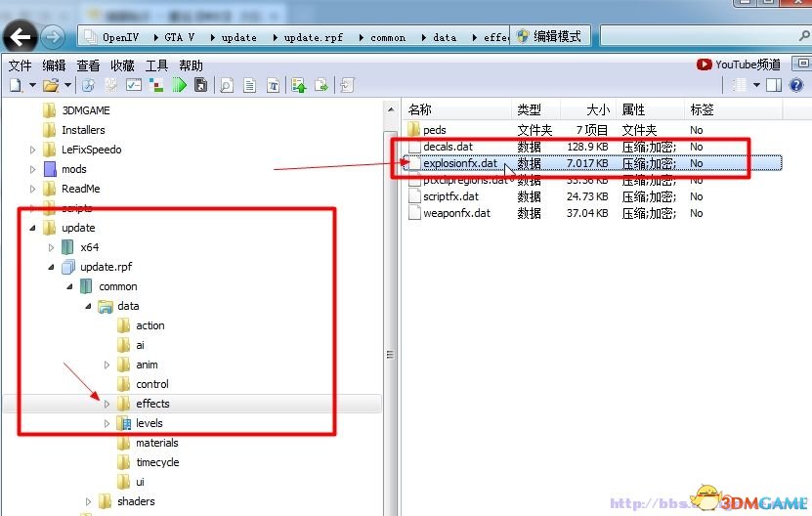Open the 查看 menu
The height and width of the screenshot is (516, 812).
(x=88, y=65)
